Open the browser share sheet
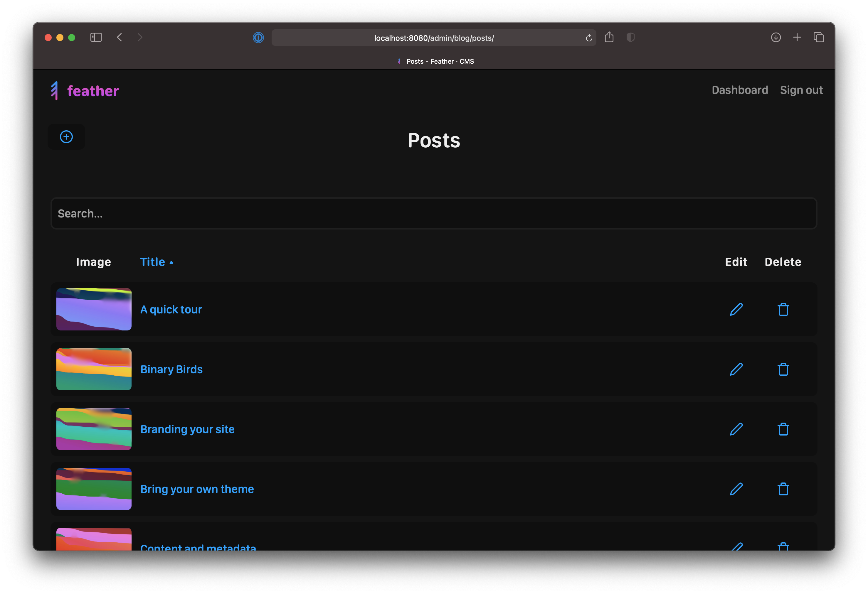This screenshot has height=594, width=868. 610,37
